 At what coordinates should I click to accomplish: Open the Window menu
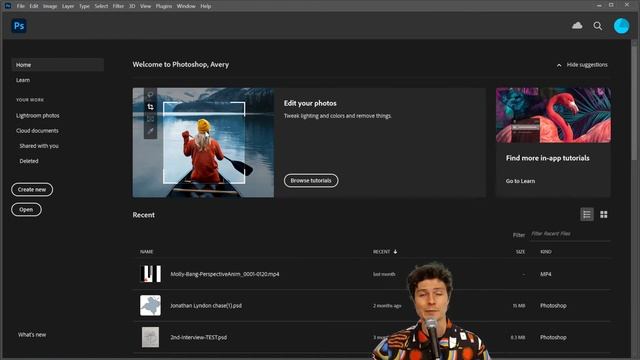pos(186,6)
